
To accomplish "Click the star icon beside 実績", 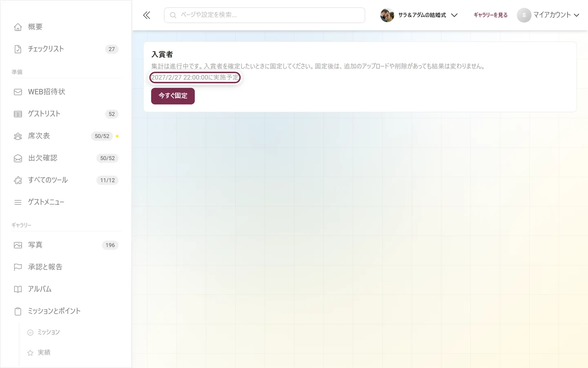I will [x=30, y=353].
